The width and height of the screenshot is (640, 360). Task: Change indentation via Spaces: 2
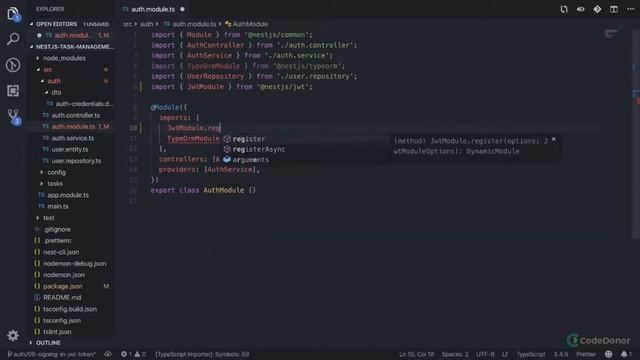(455, 354)
